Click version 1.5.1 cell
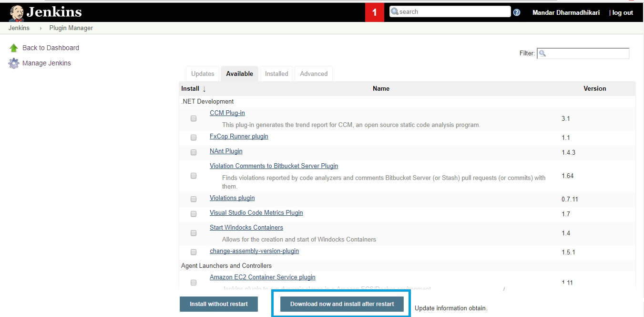This screenshot has height=317, width=644. point(569,252)
